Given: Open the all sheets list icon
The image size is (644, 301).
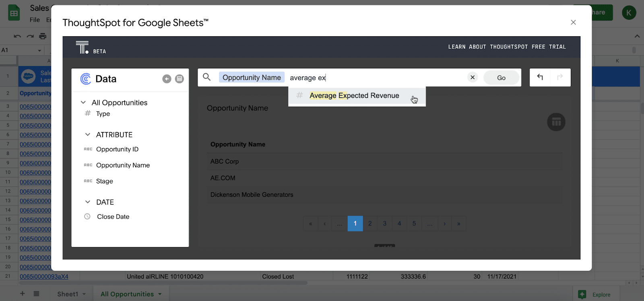Looking at the screenshot, I should click(x=36, y=294).
